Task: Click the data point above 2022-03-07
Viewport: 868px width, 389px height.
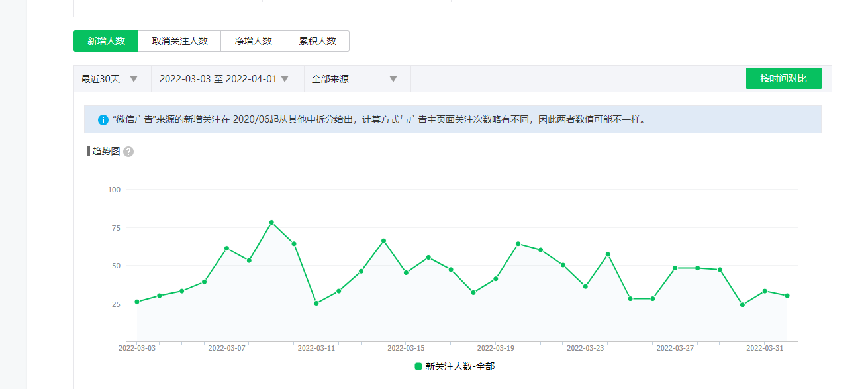Action: (226, 248)
